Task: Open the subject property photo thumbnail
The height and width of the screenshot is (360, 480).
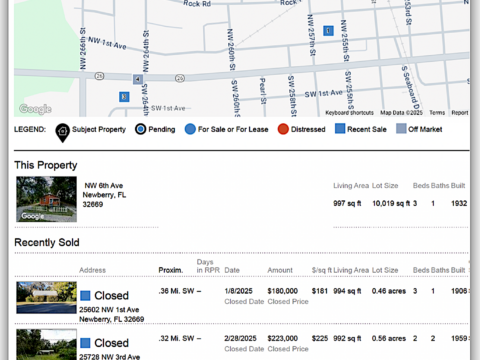Action: pyautogui.click(x=46, y=199)
